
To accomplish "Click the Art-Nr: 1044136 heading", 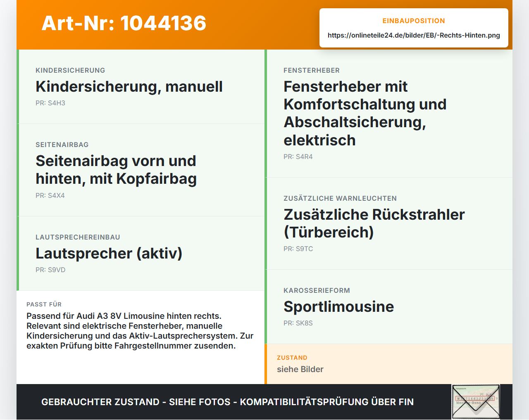I will (124, 23).
